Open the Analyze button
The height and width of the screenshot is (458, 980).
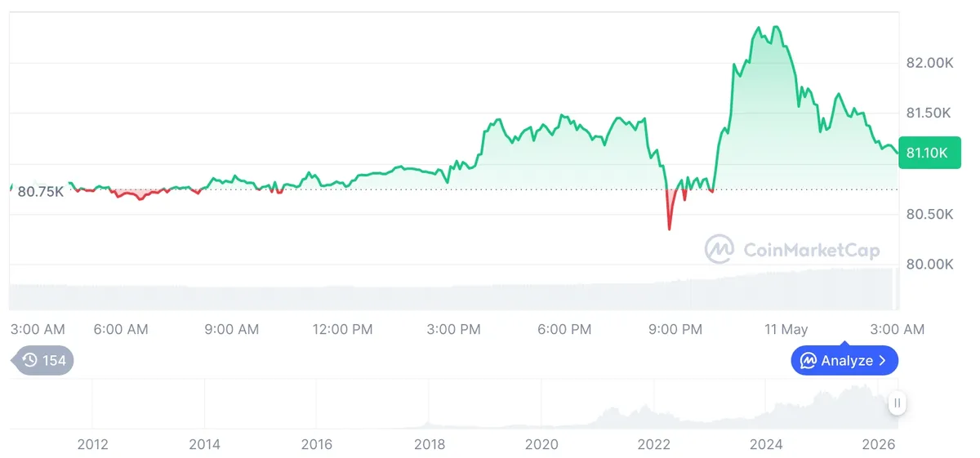[x=844, y=360]
